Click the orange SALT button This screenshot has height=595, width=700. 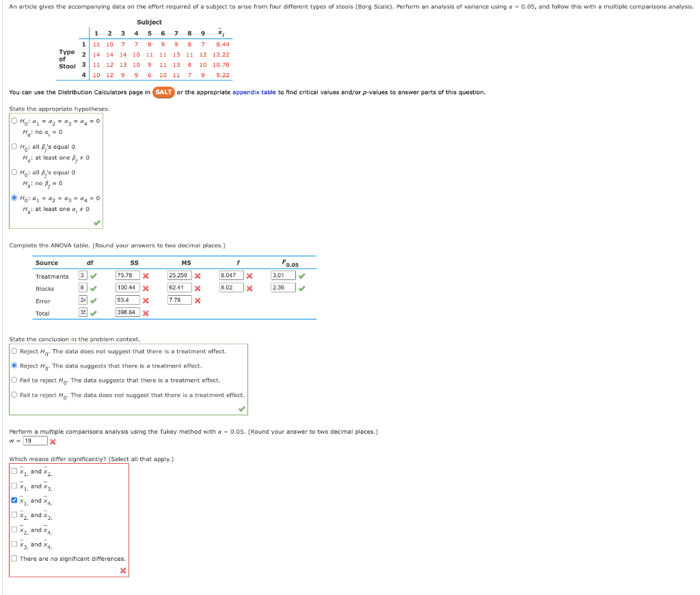(163, 92)
